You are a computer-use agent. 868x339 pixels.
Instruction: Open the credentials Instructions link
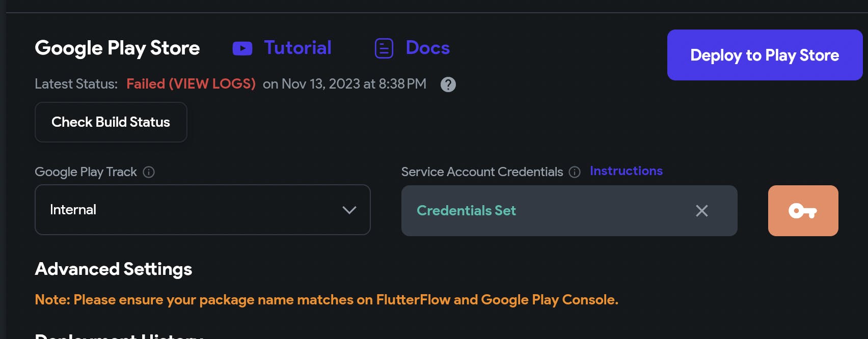click(626, 171)
